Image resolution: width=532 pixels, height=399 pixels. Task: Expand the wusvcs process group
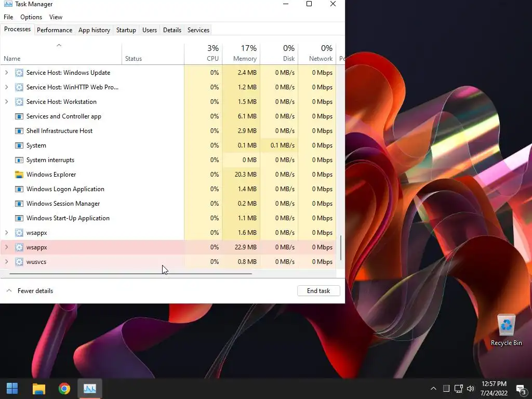pyautogui.click(x=6, y=262)
